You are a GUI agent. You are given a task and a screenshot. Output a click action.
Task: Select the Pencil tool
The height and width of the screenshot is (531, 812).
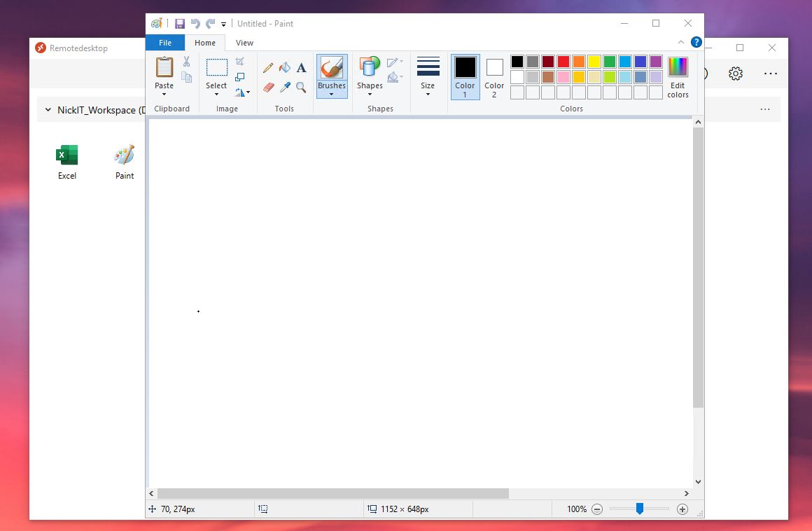[268, 68]
